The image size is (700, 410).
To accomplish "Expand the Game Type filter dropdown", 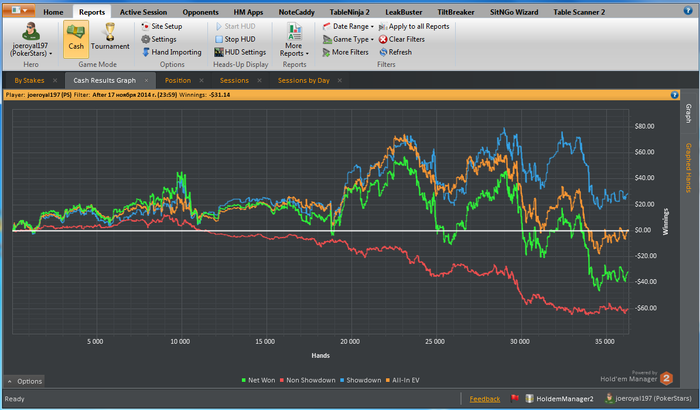I will click(351, 39).
